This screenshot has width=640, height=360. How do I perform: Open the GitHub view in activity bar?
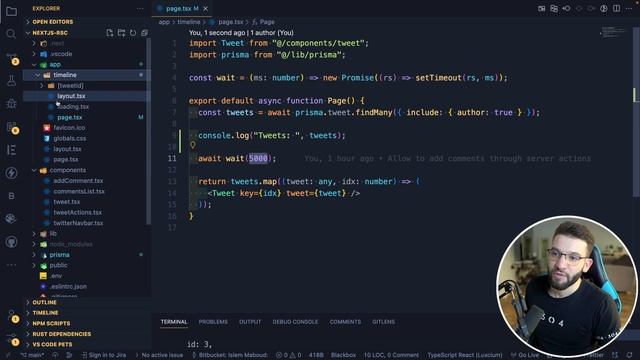(x=11, y=242)
